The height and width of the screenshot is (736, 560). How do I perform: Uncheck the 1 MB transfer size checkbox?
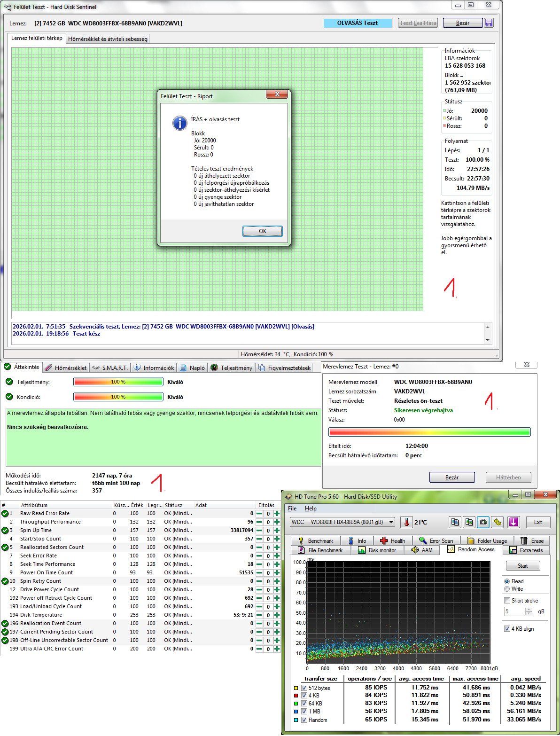(304, 712)
